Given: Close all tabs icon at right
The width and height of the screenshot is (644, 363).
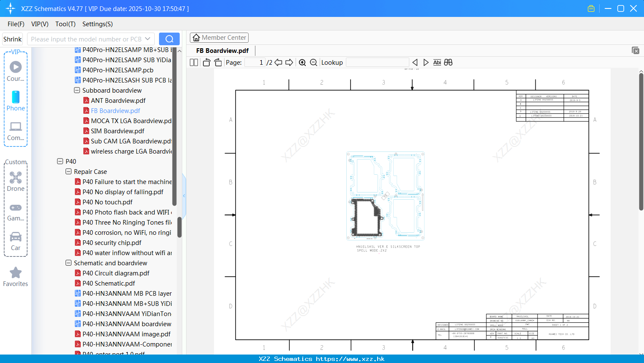Looking at the screenshot, I should coord(636,50).
